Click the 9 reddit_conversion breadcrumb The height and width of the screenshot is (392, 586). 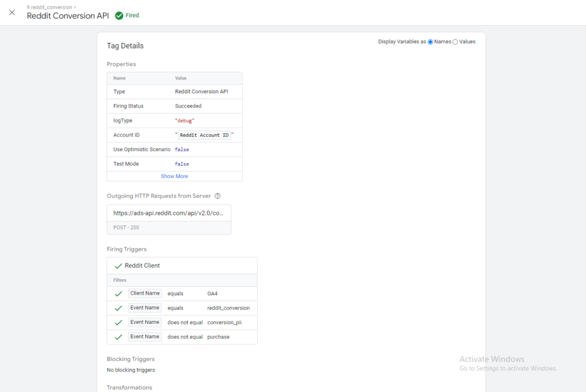[x=50, y=7]
